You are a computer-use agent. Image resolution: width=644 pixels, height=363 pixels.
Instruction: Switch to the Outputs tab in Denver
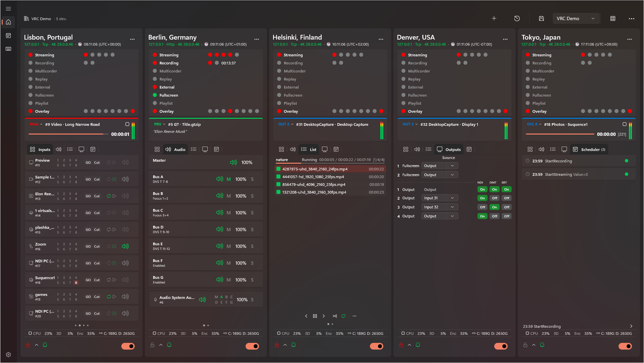tap(449, 150)
